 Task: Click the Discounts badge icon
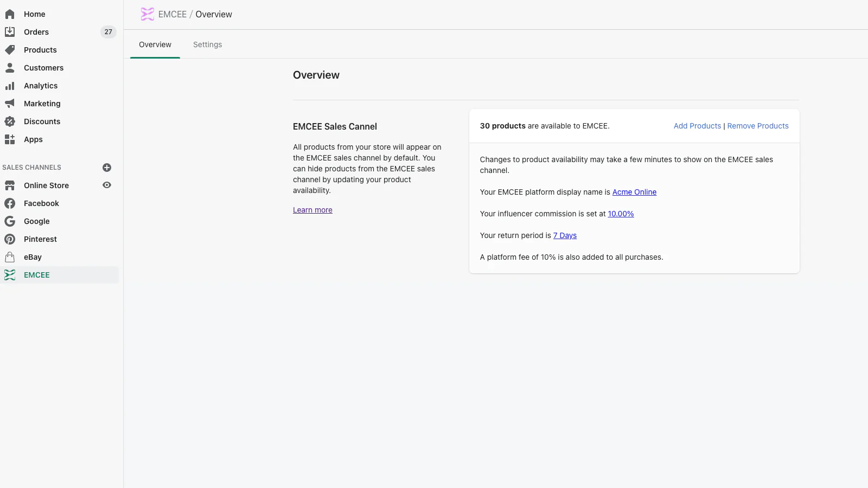pyautogui.click(x=10, y=121)
